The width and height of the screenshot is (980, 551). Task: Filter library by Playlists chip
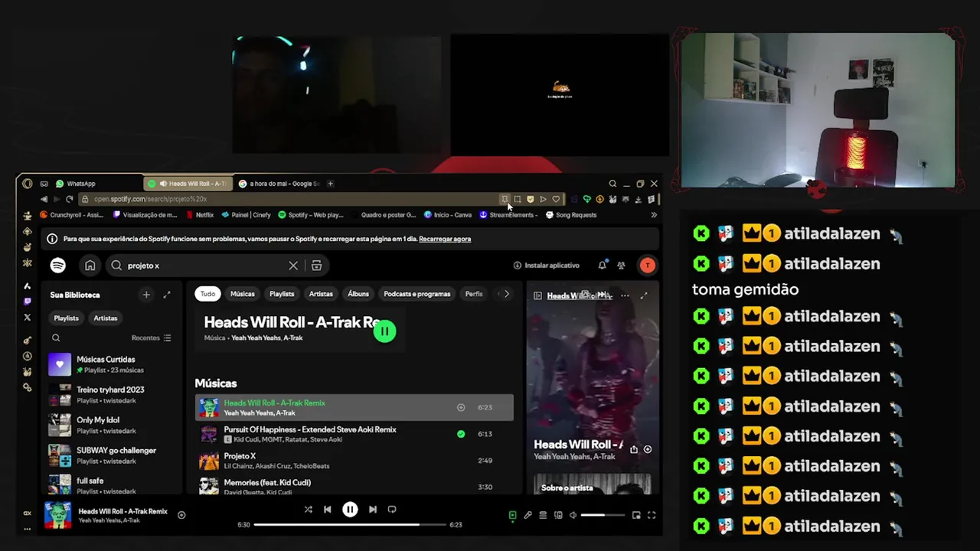coord(66,318)
